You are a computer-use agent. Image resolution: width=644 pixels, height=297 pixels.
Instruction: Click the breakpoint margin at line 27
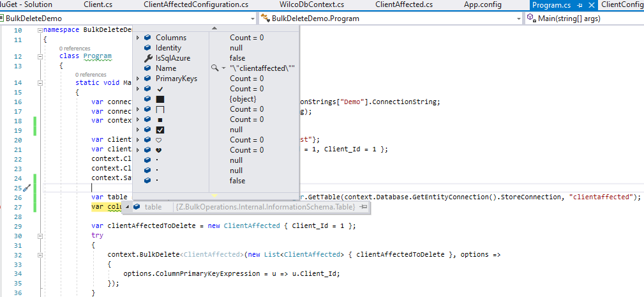[2, 207]
